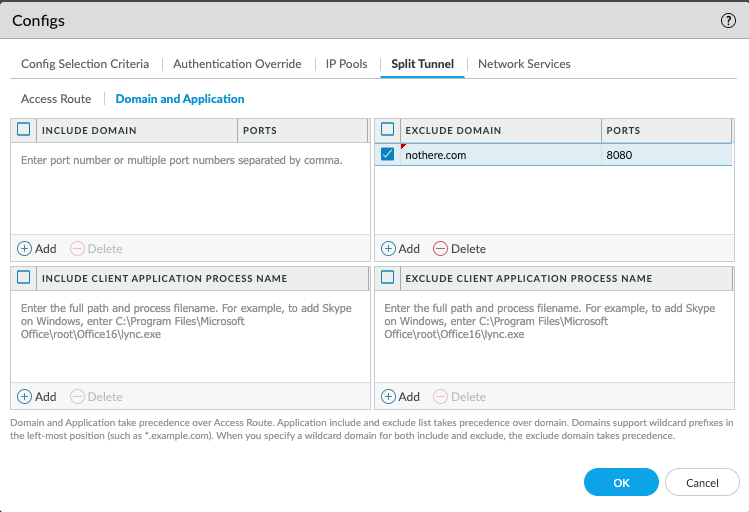This screenshot has height=512, width=749.
Task: Open the Network Services tab
Action: click(x=524, y=64)
